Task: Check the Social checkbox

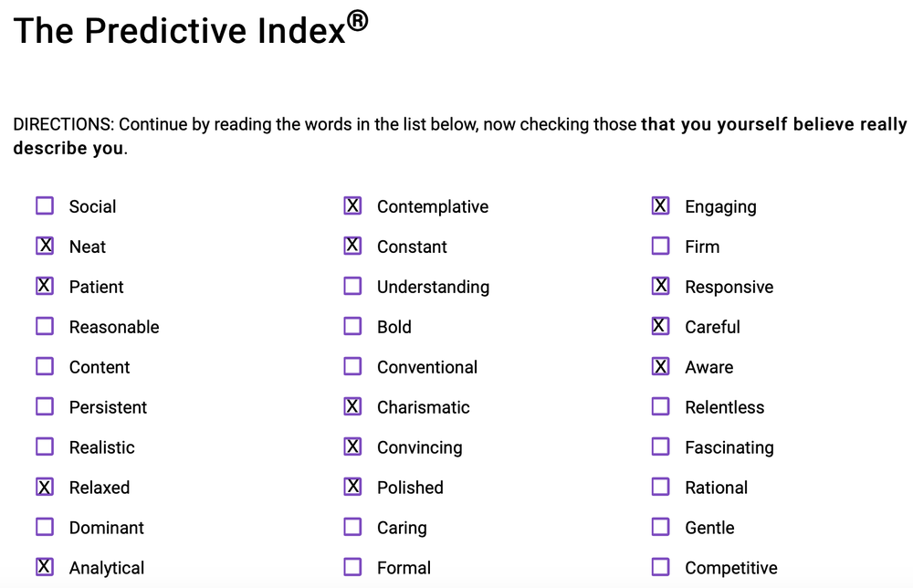Action: point(45,206)
